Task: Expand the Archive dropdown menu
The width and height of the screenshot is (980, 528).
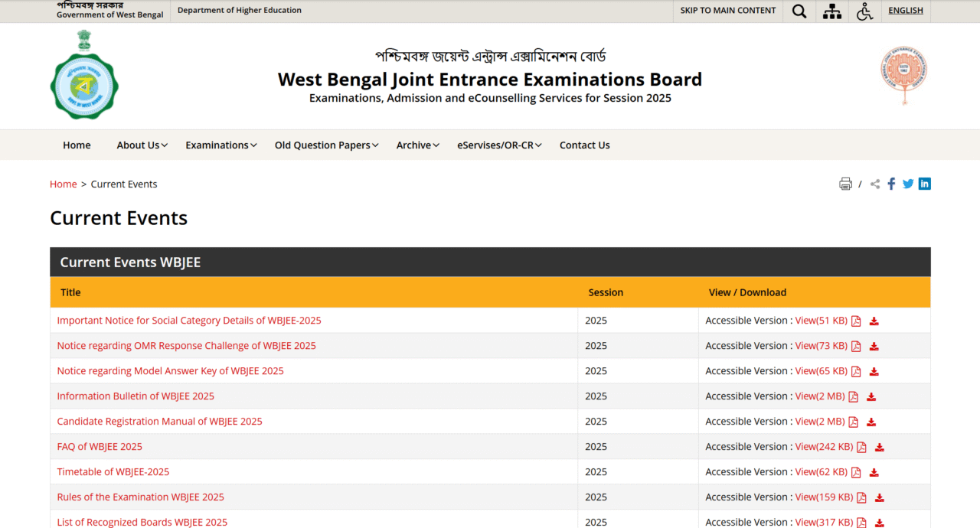Action: coord(417,145)
